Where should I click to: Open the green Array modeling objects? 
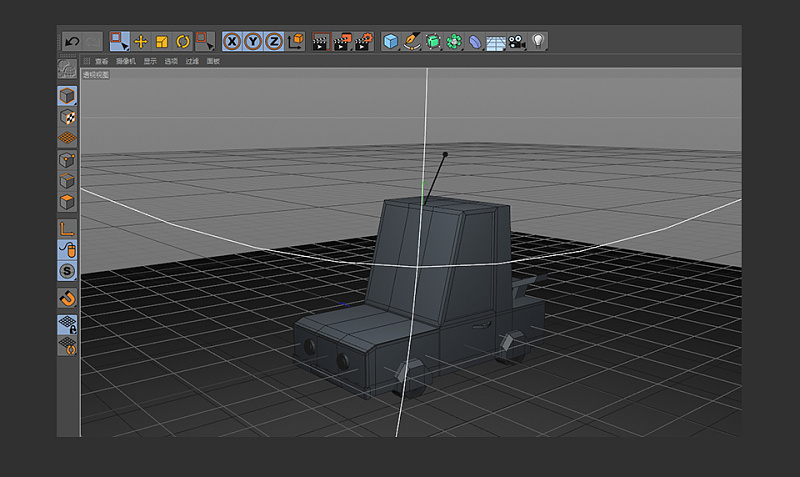coord(454,41)
